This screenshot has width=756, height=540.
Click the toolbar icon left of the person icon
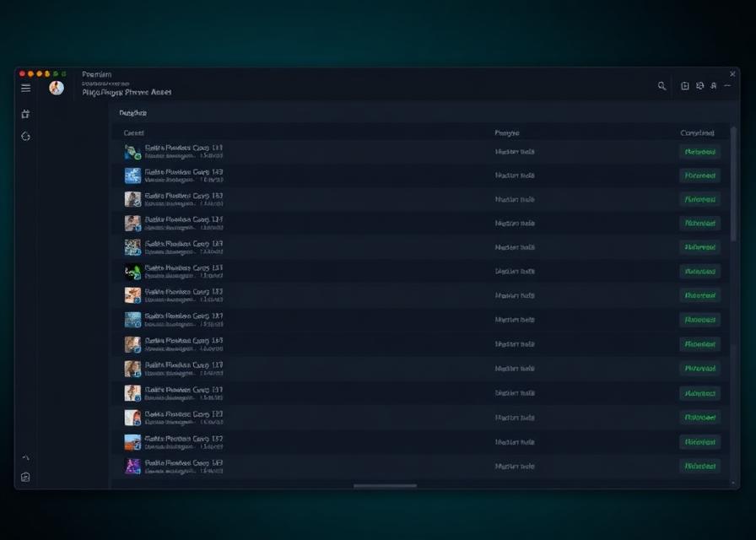tap(700, 86)
